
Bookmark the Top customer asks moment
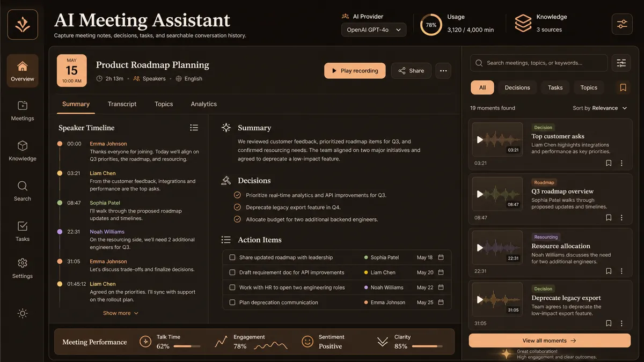point(609,163)
